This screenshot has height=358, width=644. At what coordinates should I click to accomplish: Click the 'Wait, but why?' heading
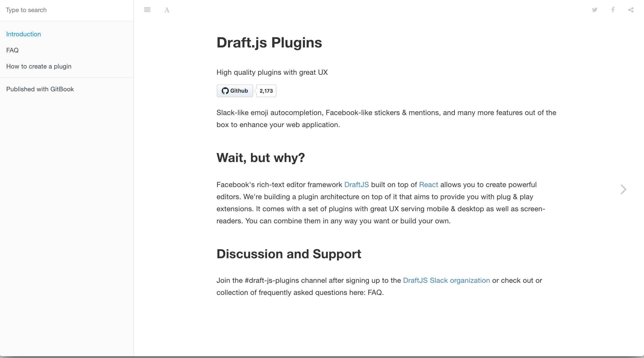pyautogui.click(x=260, y=157)
